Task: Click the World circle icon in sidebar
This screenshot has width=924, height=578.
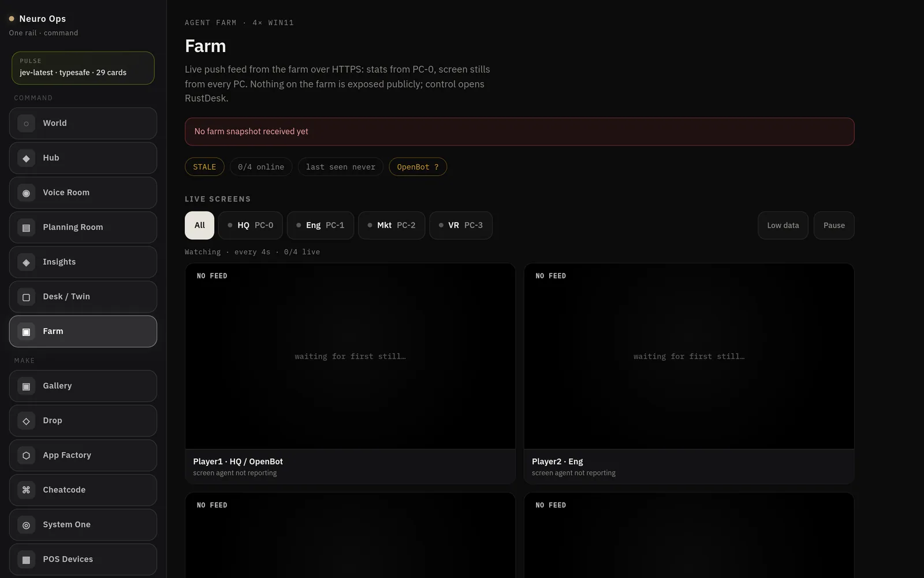Action: (x=26, y=123)
